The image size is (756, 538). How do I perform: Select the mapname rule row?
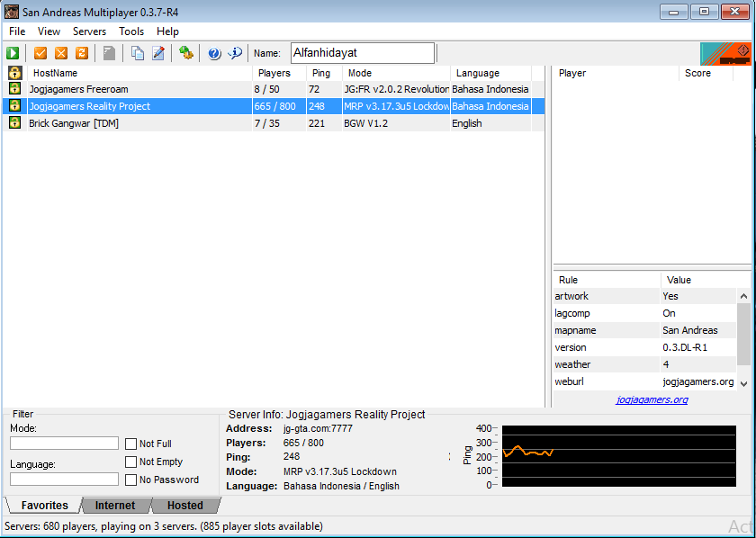pyautogui.click(x=645, y=330)
